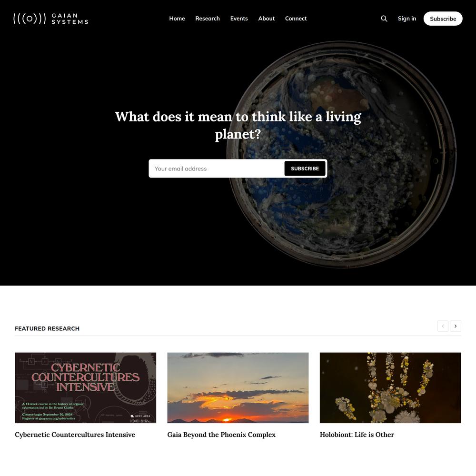Click the Featured Research heading

tap(47, 328)
